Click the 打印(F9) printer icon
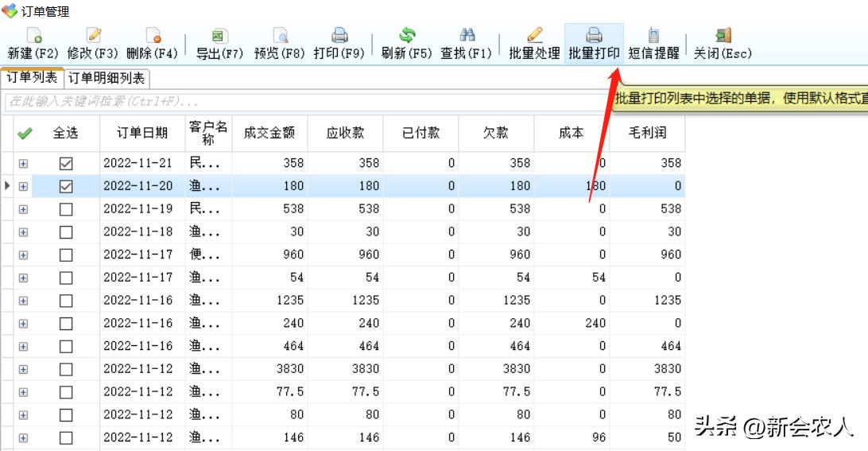Screen dimensions: 868x451 tap(339, 36)
